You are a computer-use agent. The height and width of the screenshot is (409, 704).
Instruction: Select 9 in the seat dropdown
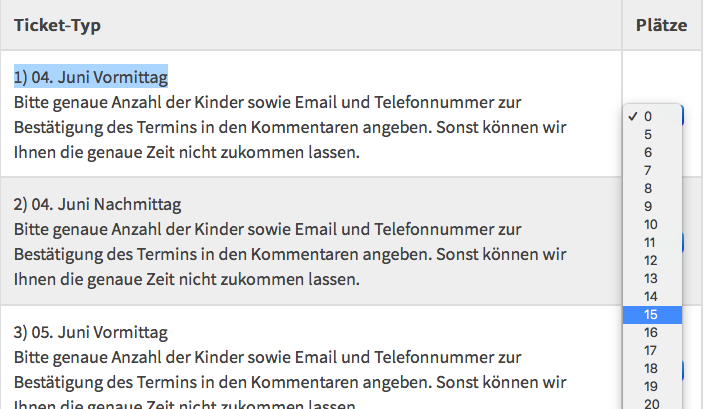click(652, 206)
